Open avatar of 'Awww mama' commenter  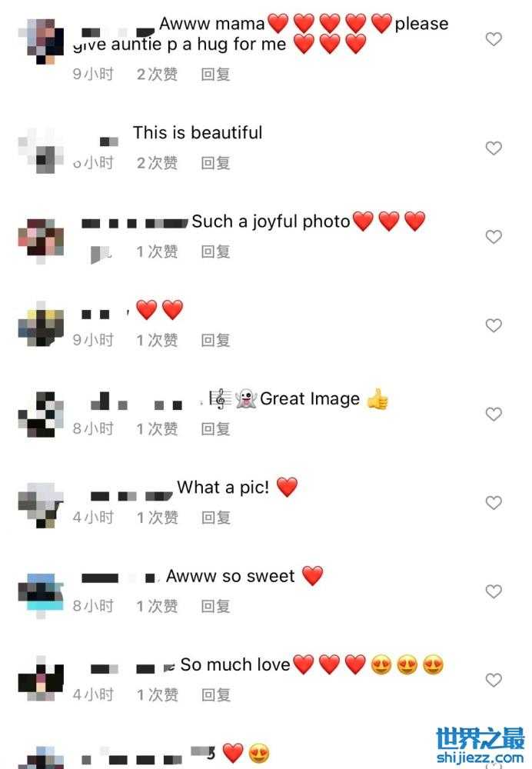(42, 42)
